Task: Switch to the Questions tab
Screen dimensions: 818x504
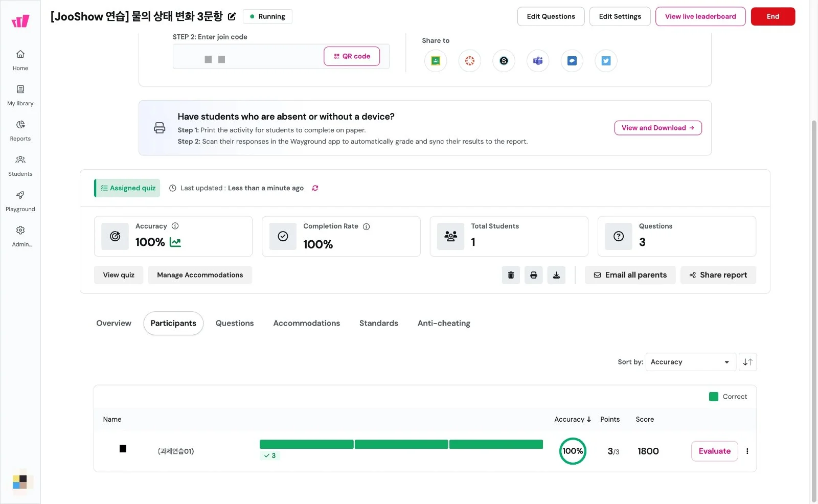Action: click(235, 323)
